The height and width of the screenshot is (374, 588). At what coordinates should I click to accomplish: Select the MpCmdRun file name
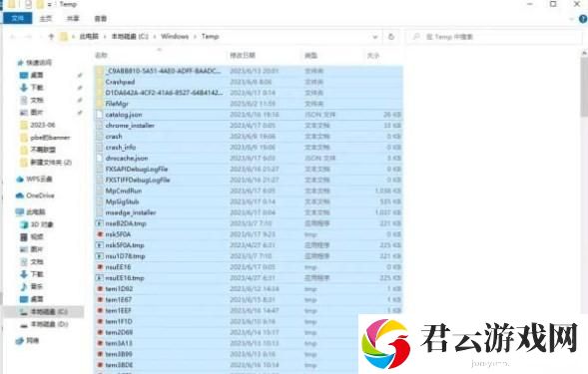[x=124, y=190]
